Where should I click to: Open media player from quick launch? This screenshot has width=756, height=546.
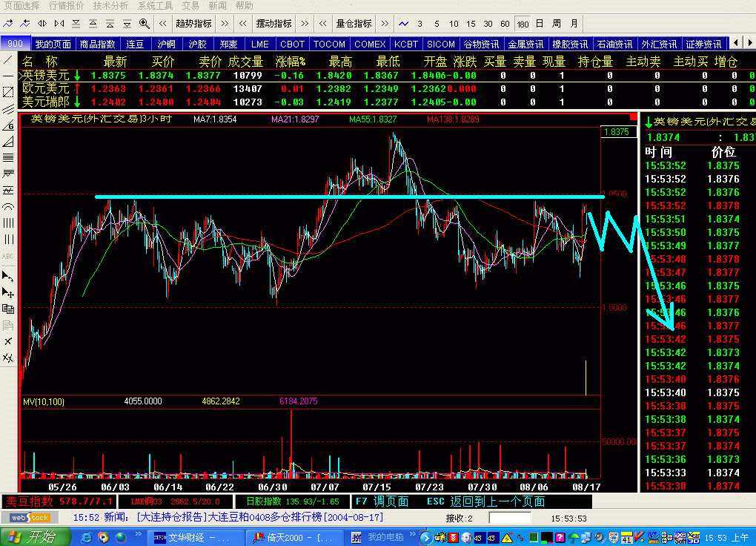tap(103, 537)
